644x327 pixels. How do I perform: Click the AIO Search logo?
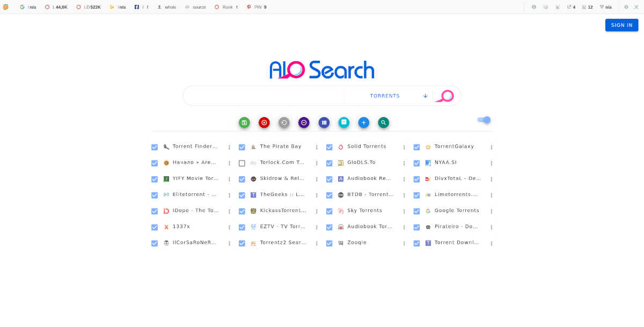tap(322, 70)
